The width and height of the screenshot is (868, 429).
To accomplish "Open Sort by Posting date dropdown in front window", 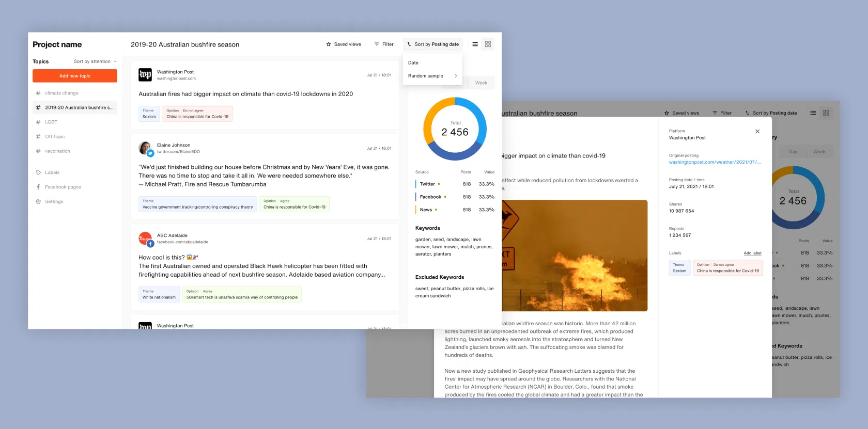I will pyautogui.click(x=433, y=44).
